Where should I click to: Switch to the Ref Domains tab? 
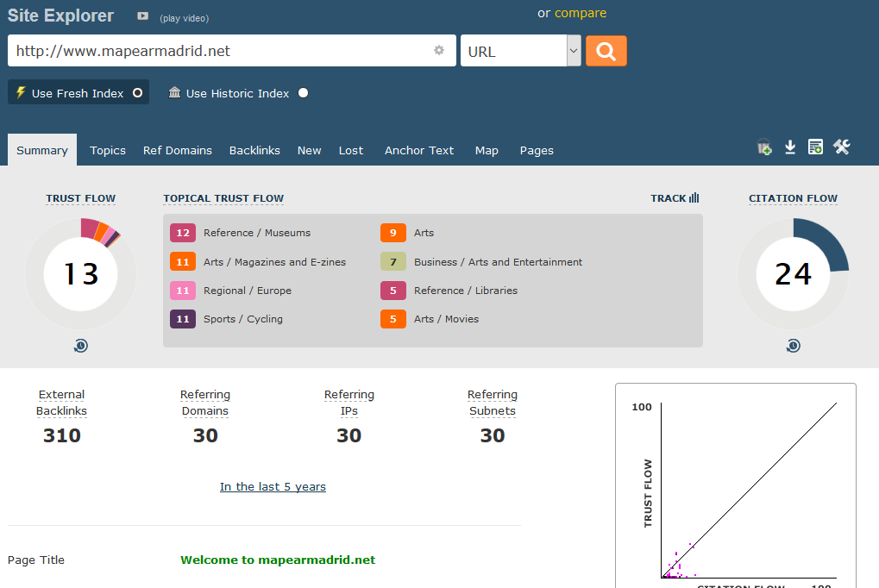click(177, 150)
